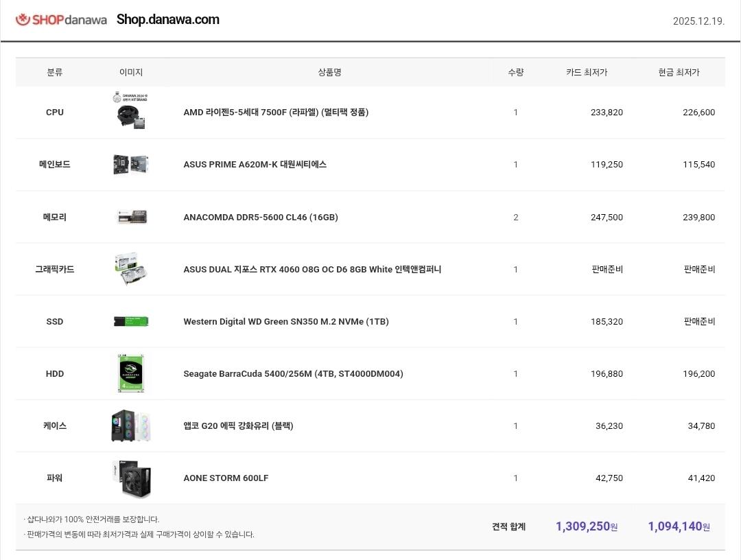This screenshot has width=741, height=560.
Task: Open the ASUS DUAL 지포스 RTX 4060 product name
Action: (312, 269)
